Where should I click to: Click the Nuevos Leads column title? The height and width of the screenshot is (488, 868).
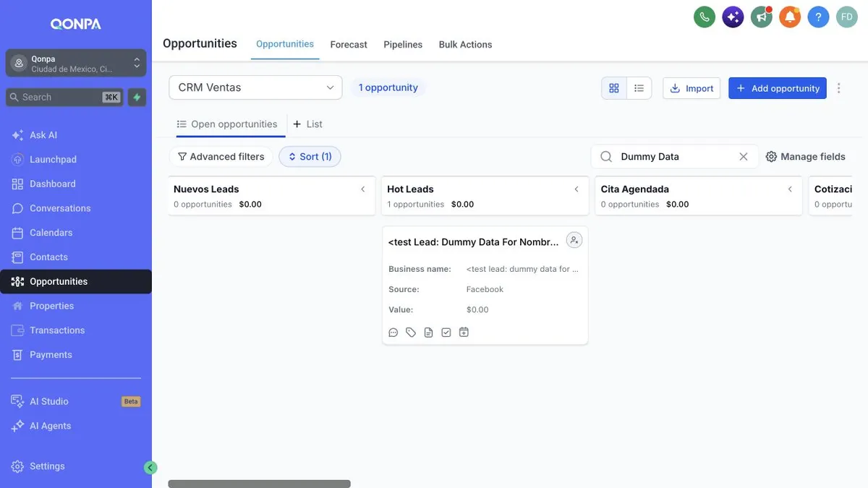tap(206, 189)
